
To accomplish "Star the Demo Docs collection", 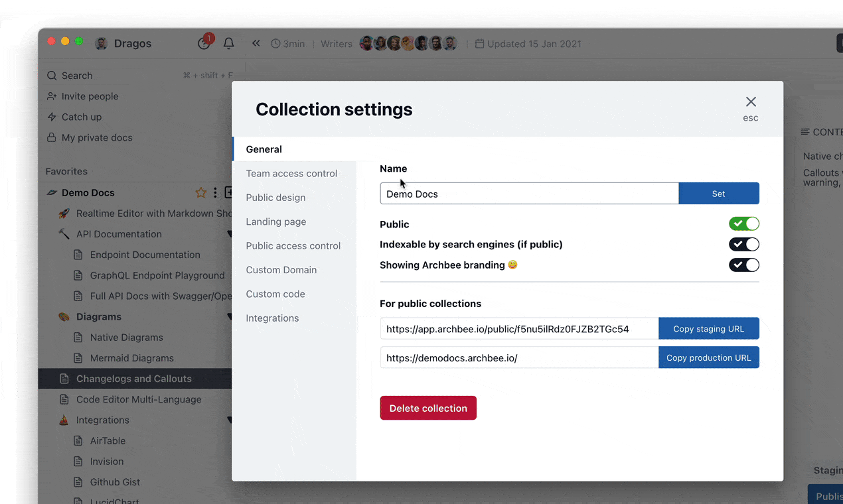I will click(x=200, y=193).
